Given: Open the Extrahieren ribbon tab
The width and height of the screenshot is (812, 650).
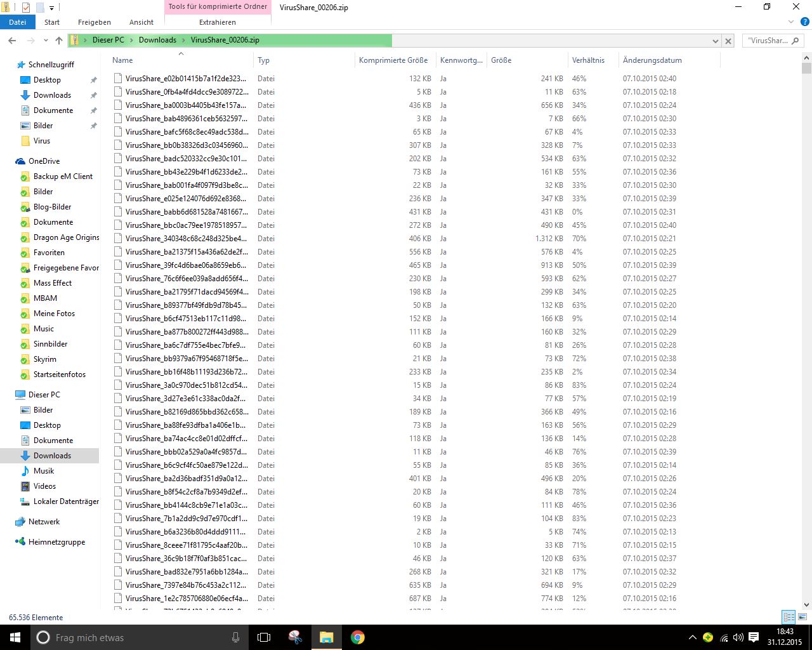Looking at the screenshot, I should (218, 22).
